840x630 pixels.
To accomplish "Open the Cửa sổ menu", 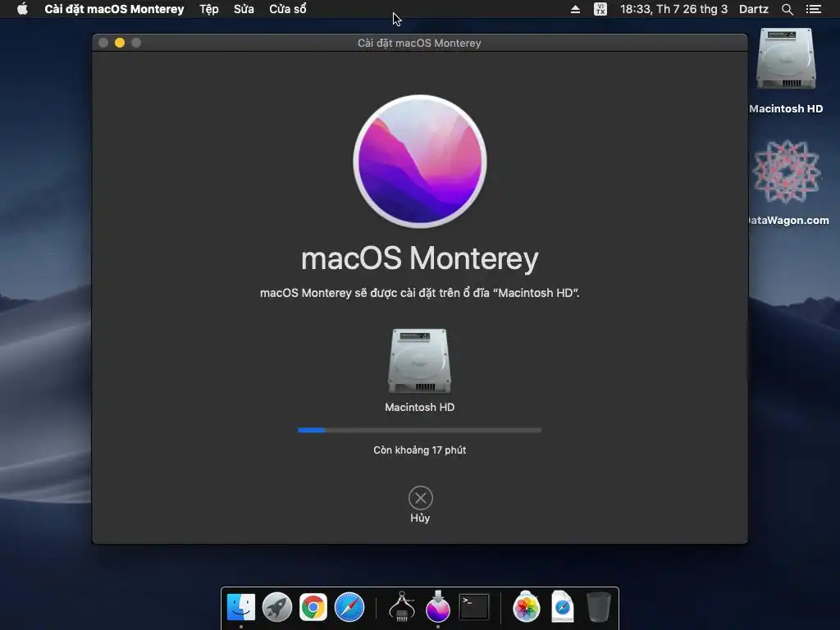I will (x=288, y=9).
